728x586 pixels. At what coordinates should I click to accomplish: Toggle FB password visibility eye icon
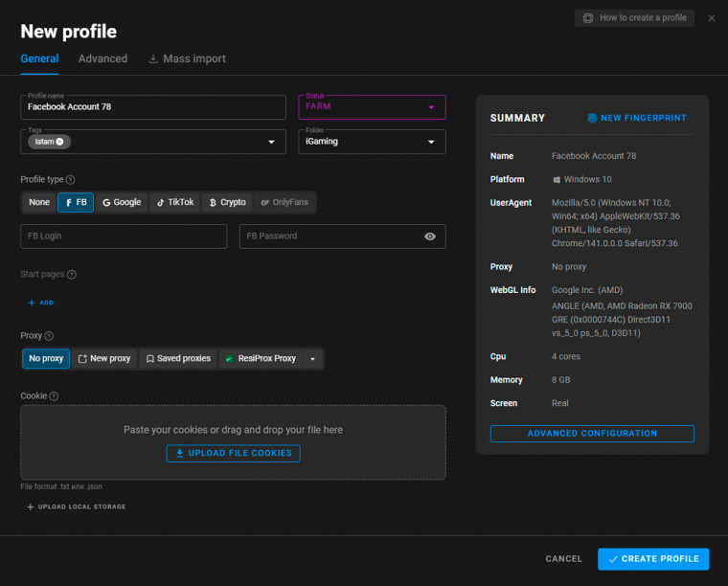(x=430, y=237)
